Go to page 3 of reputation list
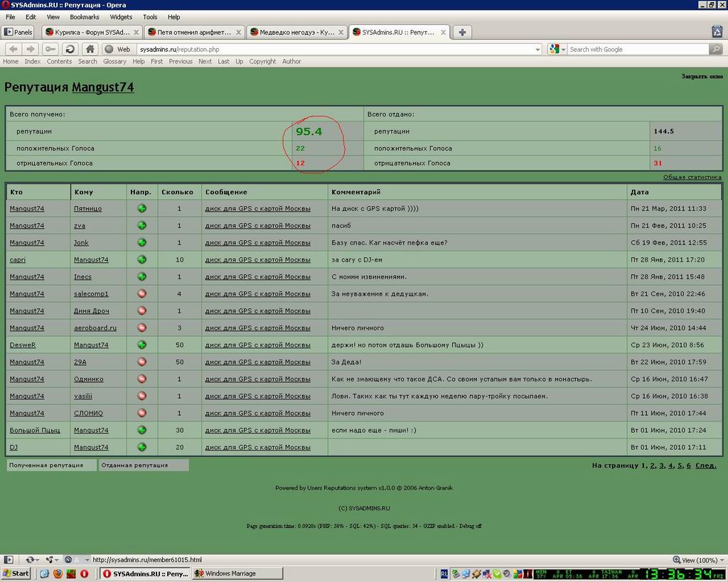728x582 pixels. [x=662, y=465]
